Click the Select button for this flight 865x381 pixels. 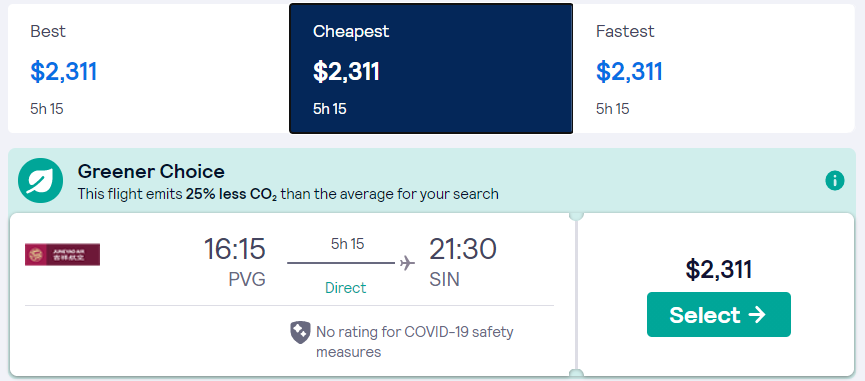pyautogui.click(x=719, y=314)
